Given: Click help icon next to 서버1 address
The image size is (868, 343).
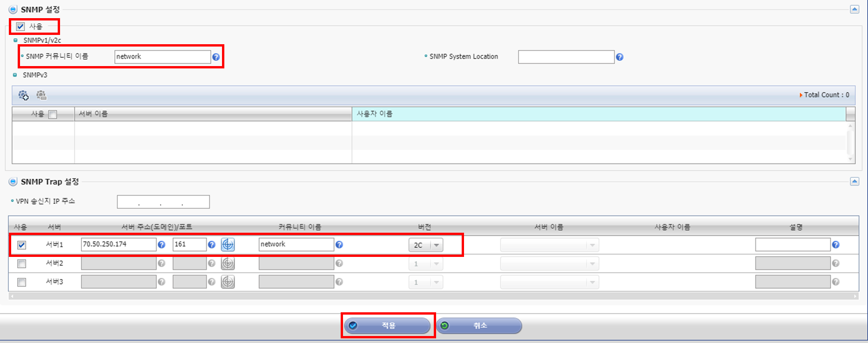Looking at the screenshot, I should click(161, 245).
